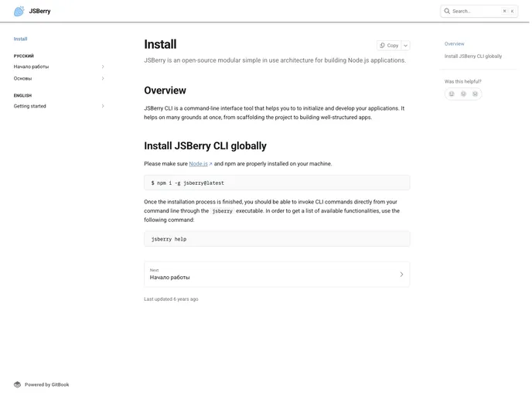This screenshot has height=396, width=532.
Task: Click the jsberry help code block
Action: [x=277, y=239]
